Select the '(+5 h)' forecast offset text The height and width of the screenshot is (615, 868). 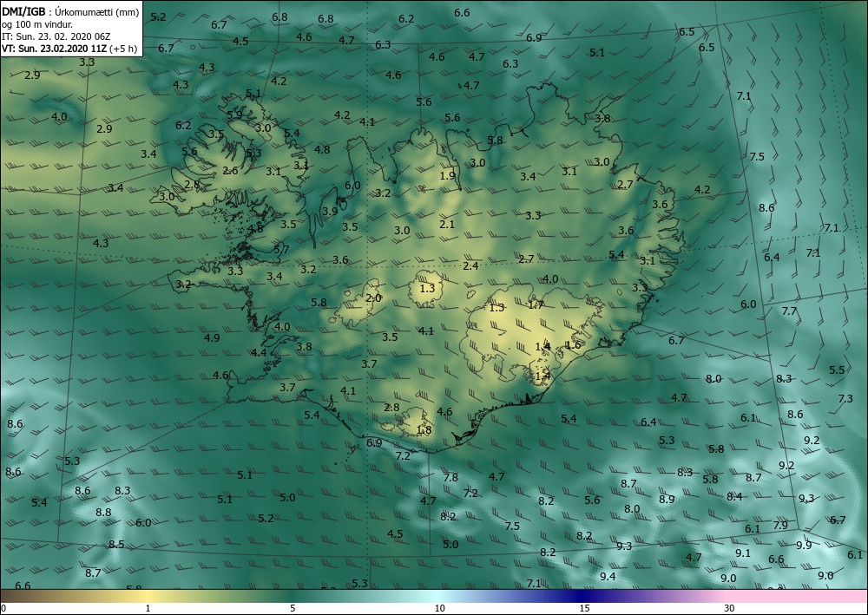123,49
